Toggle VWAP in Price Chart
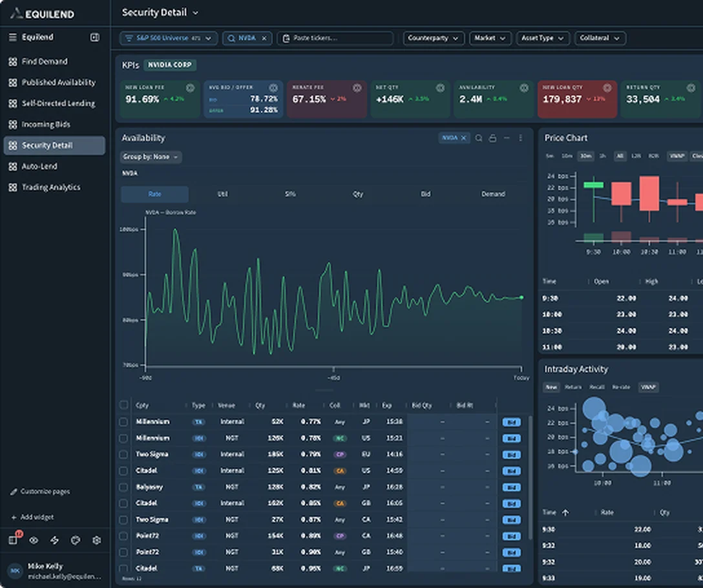Image resolution: width=703 pixels, height=588 pixels. click(677, 156)
